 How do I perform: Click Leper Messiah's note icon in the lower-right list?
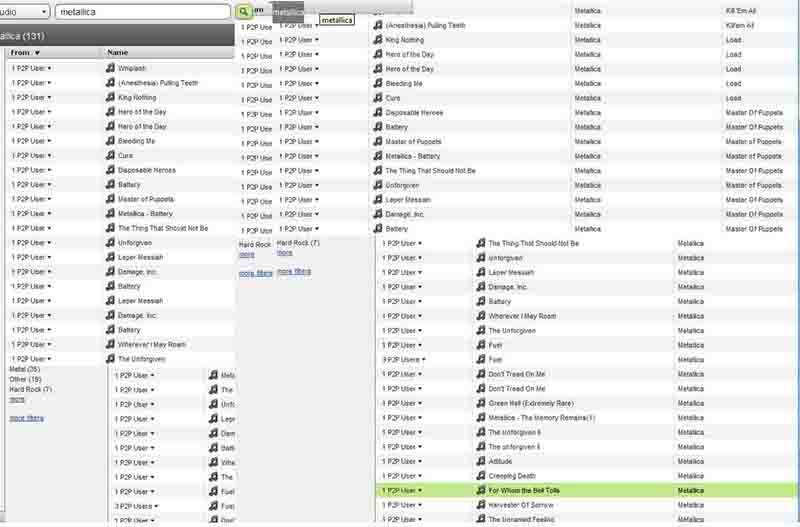[x=481, y=272]
